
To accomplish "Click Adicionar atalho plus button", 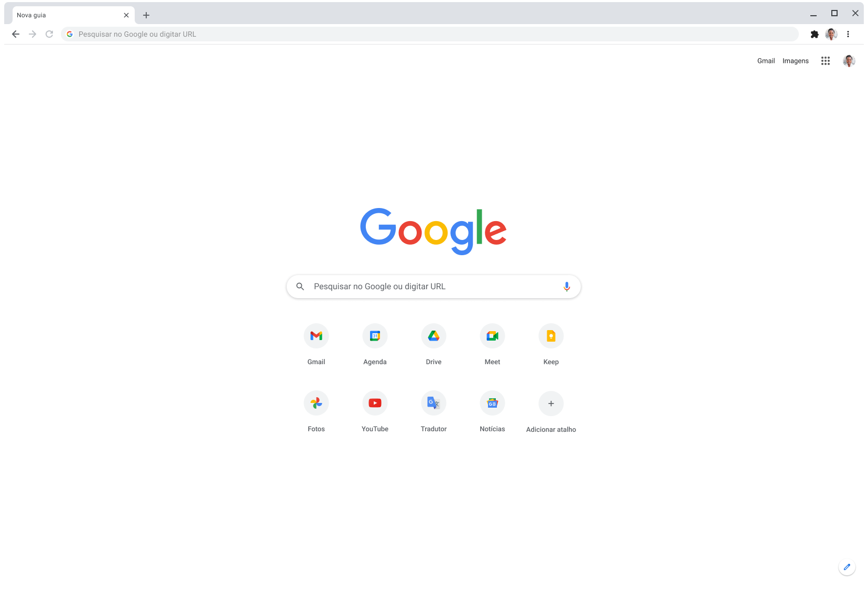I will pyautogui.click(x=551, y=403).
